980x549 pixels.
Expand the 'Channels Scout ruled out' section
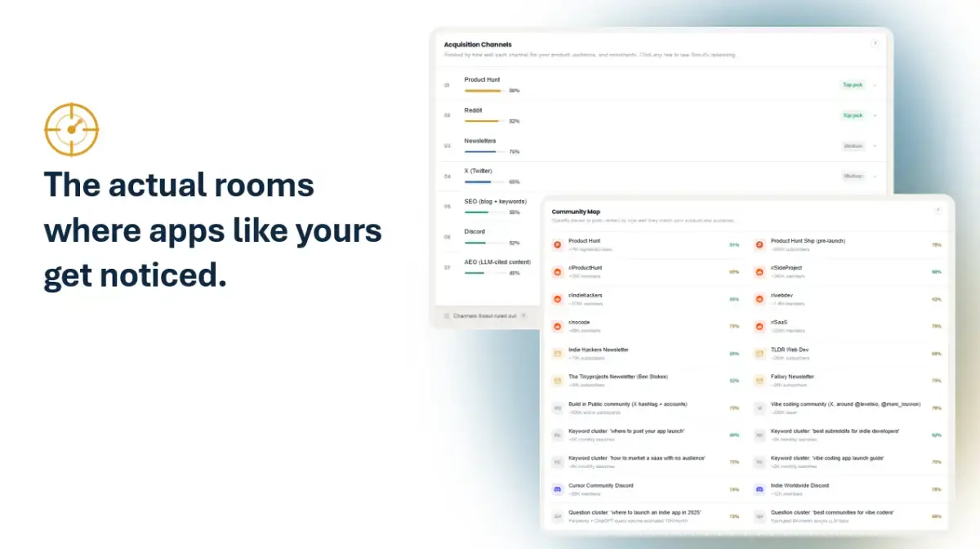[485, 315]
